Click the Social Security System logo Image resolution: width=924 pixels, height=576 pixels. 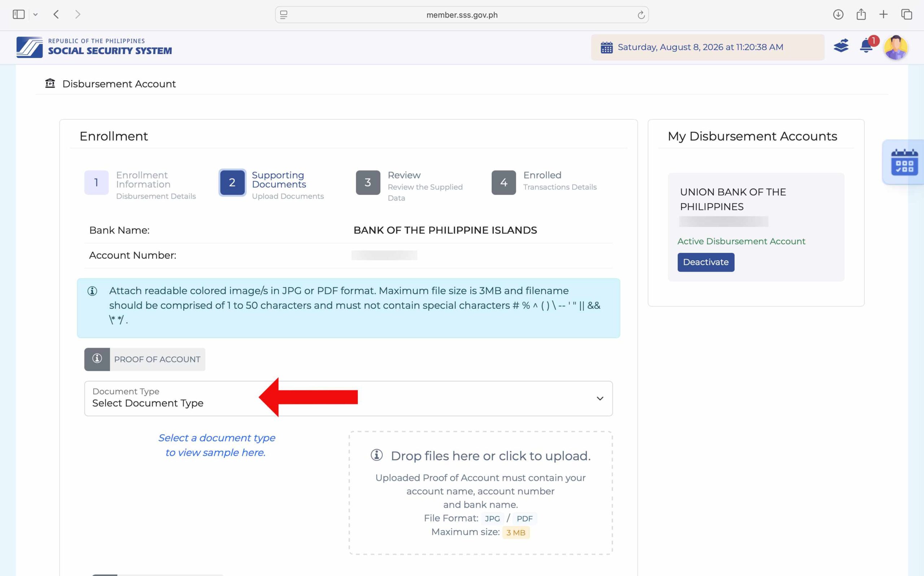point(94,47)
